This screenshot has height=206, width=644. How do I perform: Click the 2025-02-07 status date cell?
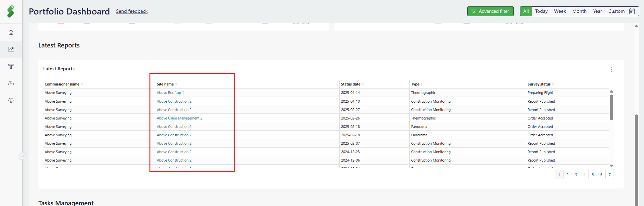350,143
